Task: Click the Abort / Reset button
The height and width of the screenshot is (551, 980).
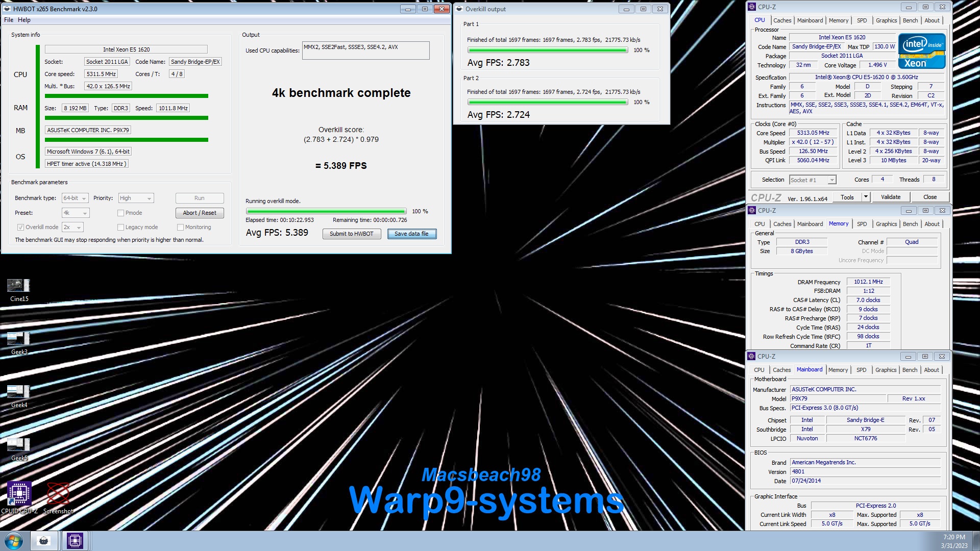Action: 200,213
